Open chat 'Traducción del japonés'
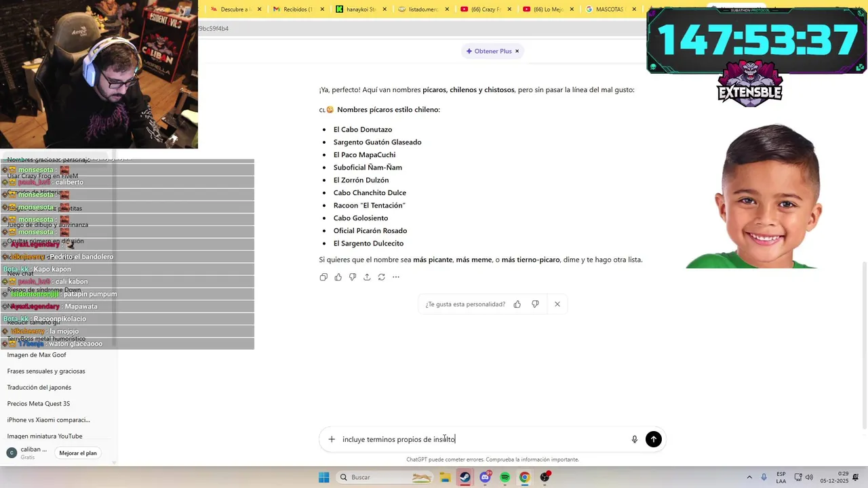Image resolution: width=868 pixels, height=488 pixels. [x=39, y=387]
